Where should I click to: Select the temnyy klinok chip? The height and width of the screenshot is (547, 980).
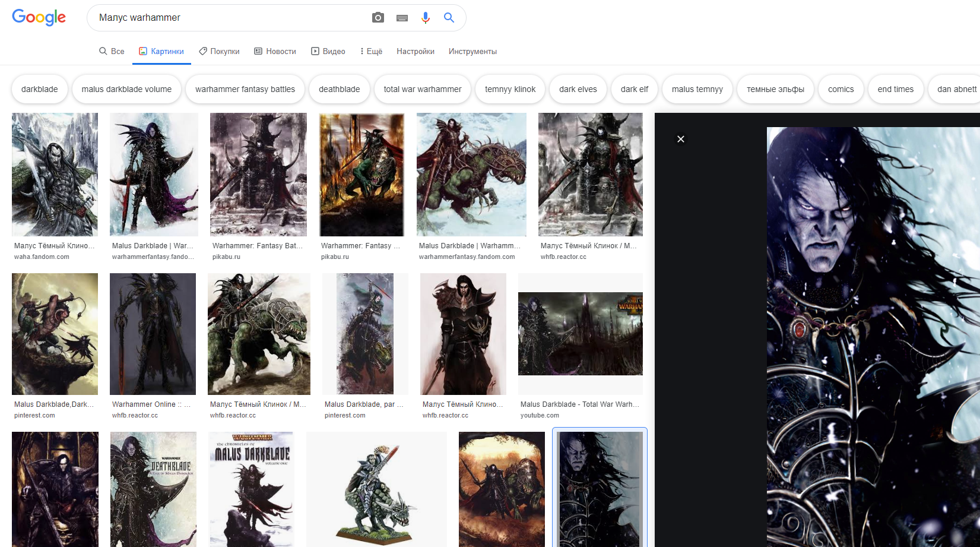click(510, 89)
